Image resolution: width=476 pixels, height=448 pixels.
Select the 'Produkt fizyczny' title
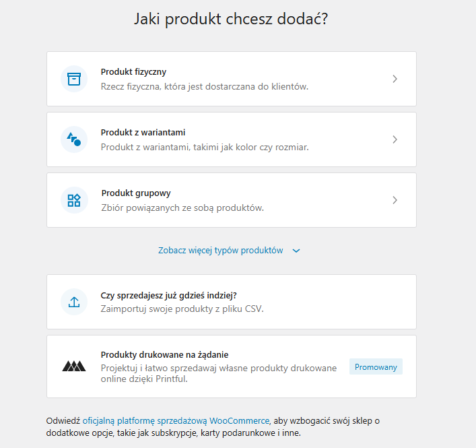click(x=133, y=72)
